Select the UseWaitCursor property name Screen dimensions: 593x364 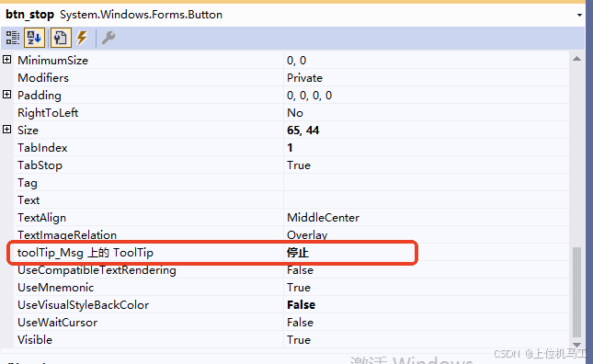58,323
